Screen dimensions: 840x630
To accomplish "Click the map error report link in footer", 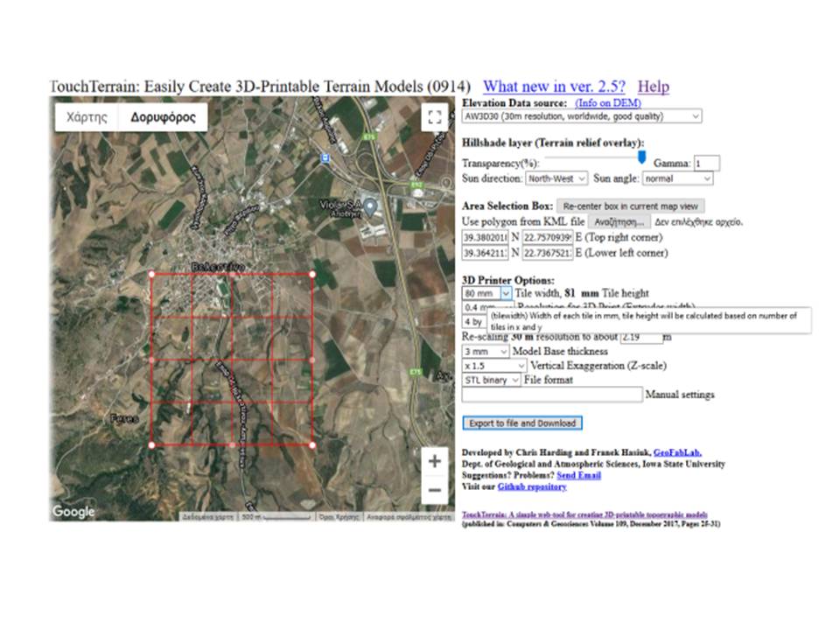I will [409, 517].
